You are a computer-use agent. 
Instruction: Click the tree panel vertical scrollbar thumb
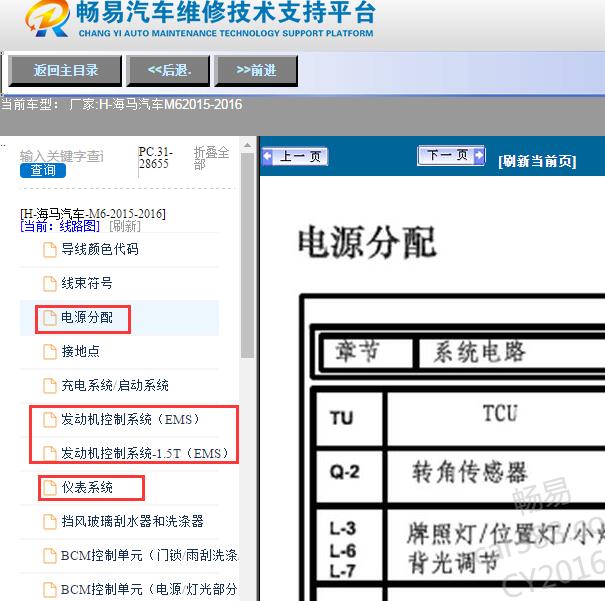(247, 255)
